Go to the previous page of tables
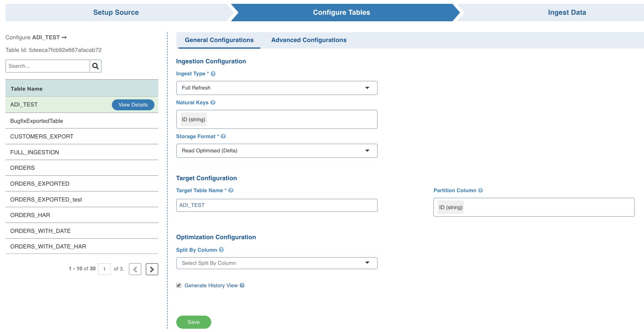Screen dimensions: 644x332 point(135,269)
